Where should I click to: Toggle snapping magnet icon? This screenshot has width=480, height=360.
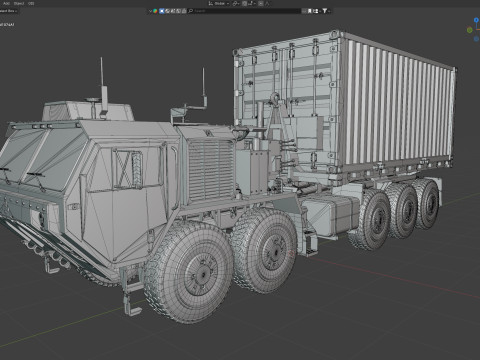tap(245, 3)
